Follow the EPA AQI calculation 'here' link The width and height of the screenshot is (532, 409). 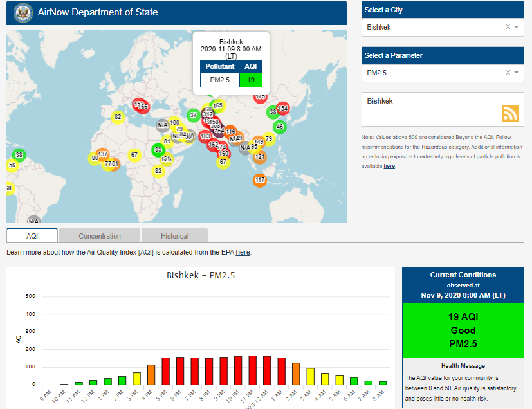click(243, 252)
